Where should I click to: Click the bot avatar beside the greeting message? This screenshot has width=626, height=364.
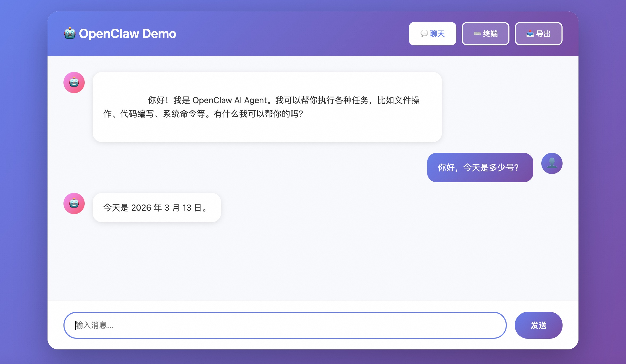74,83
